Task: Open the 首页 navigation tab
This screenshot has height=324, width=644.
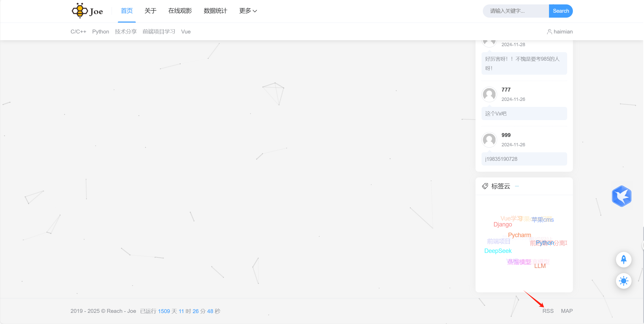Action: pyautogui.click(x=127, y=11)
